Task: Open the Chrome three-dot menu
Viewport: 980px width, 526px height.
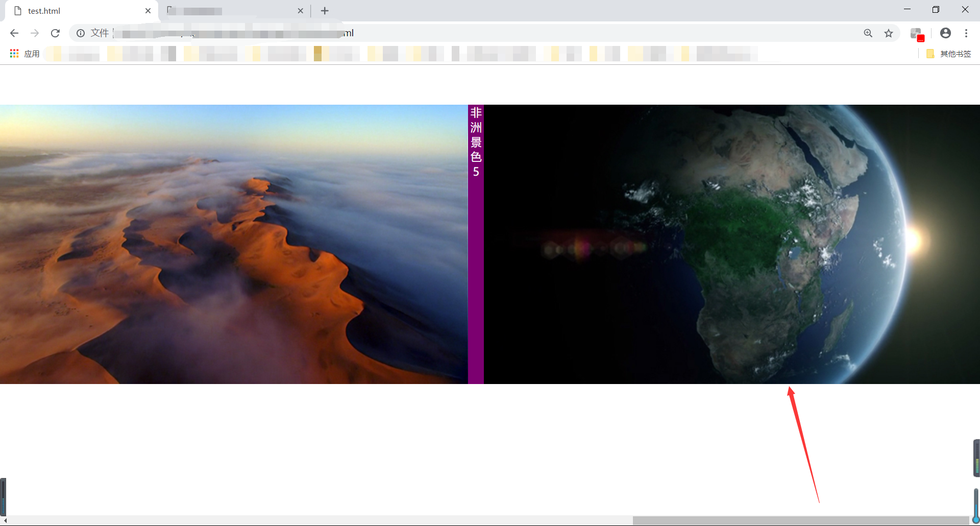Action: (966, 33)
